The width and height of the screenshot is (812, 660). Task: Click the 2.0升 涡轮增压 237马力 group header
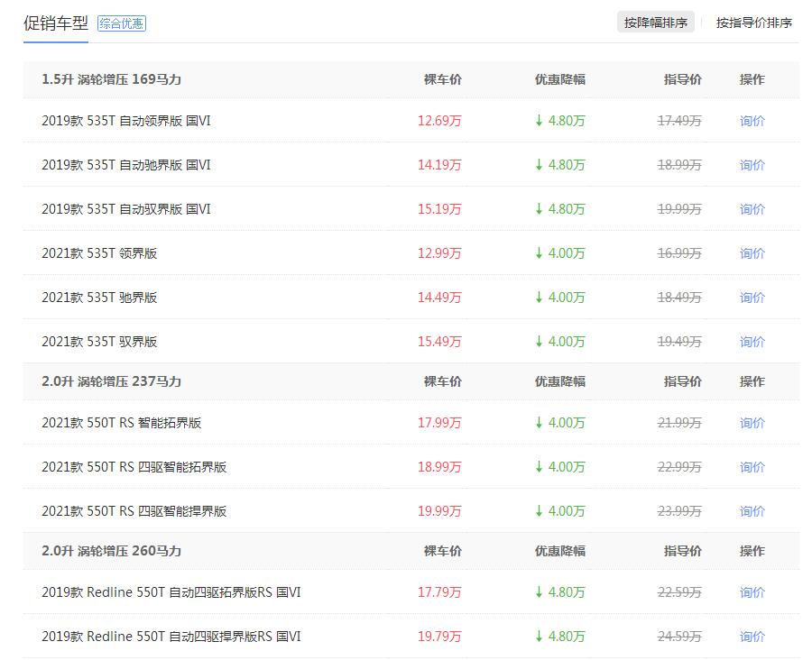111,381
